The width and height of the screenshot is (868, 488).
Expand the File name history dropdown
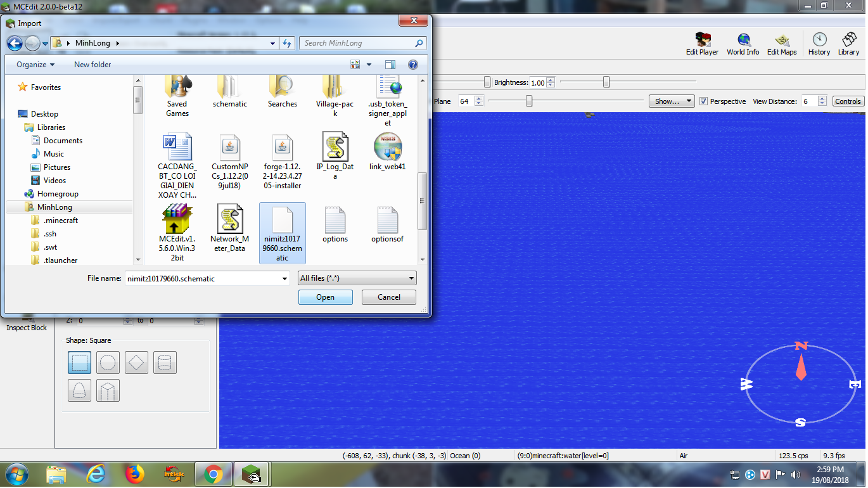click(285, 278)
